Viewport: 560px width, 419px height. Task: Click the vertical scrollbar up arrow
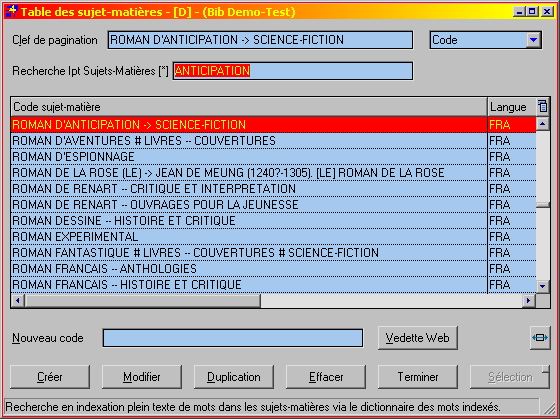pyautogui.click(x=543, y=124)
